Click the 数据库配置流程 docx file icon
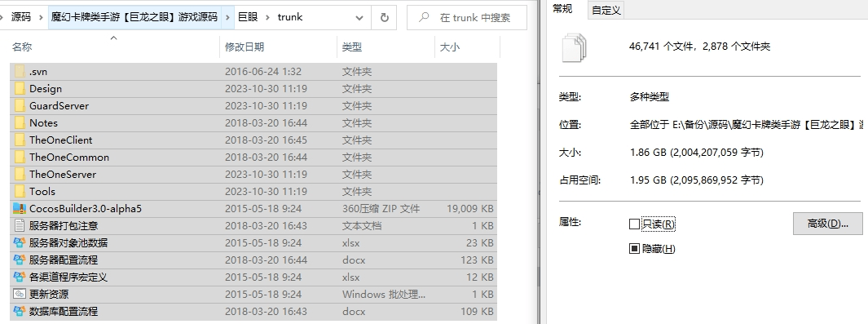 pyautogui.click(x=20, y=312)
